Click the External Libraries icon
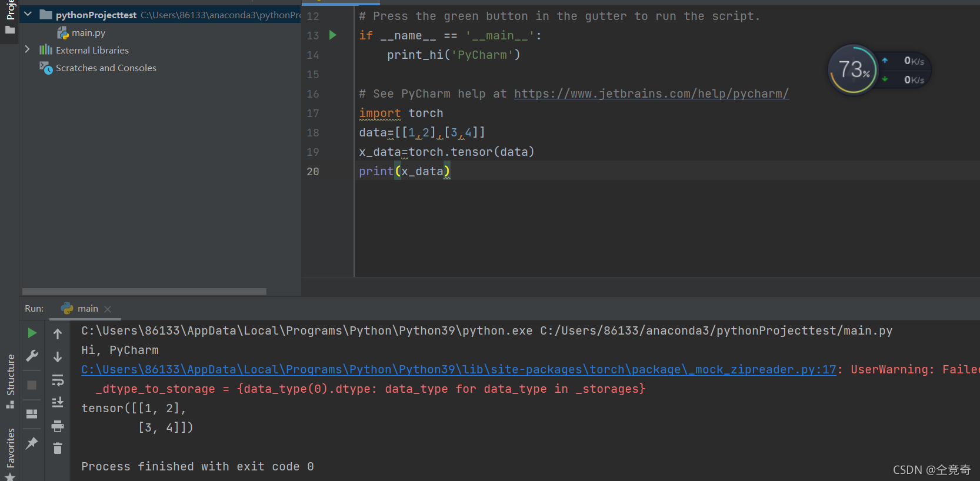The image size is (980, 481). pos(46,50)
